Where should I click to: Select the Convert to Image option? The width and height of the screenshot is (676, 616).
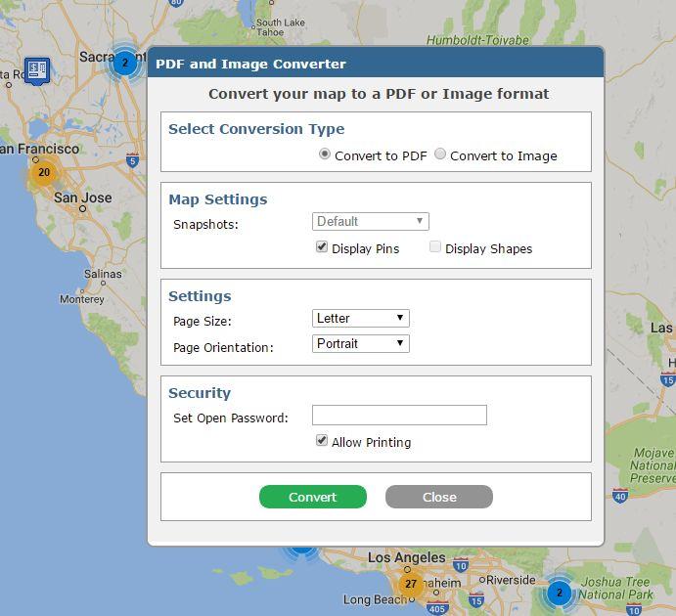440,154
